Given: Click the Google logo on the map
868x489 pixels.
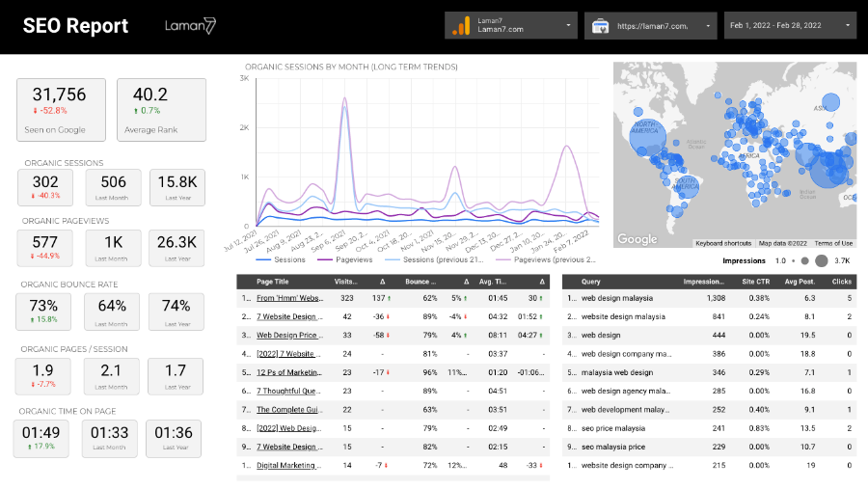Looking at the screenshot, I should click(x=637, y=238).
